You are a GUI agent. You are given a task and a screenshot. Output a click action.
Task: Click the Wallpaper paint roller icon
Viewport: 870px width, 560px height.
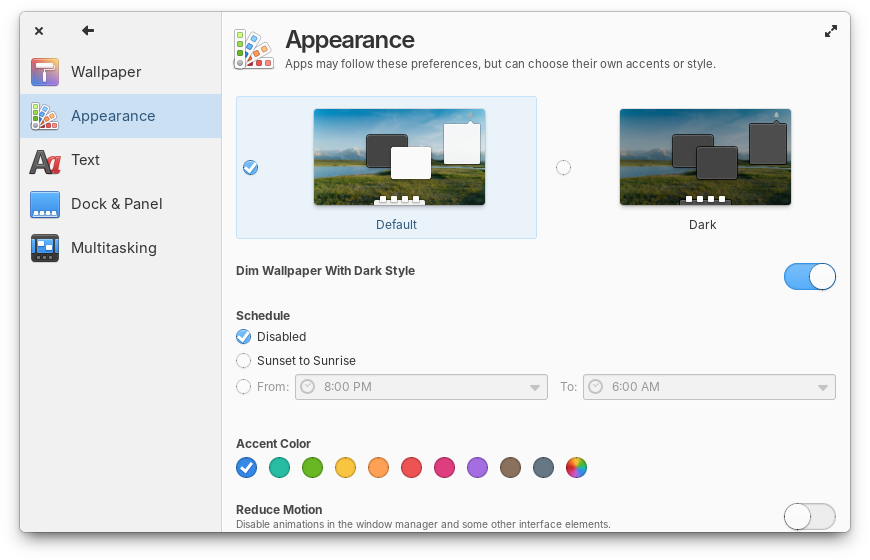tap(45, 72)
